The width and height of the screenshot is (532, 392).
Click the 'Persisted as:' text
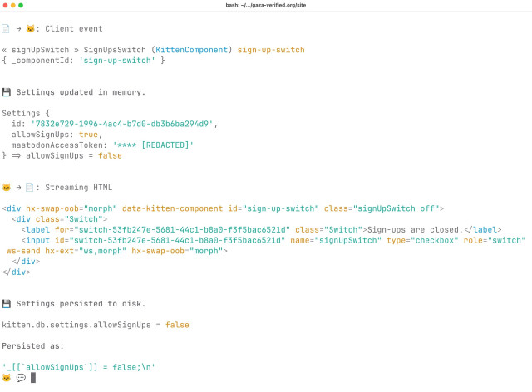pos(33,346)
